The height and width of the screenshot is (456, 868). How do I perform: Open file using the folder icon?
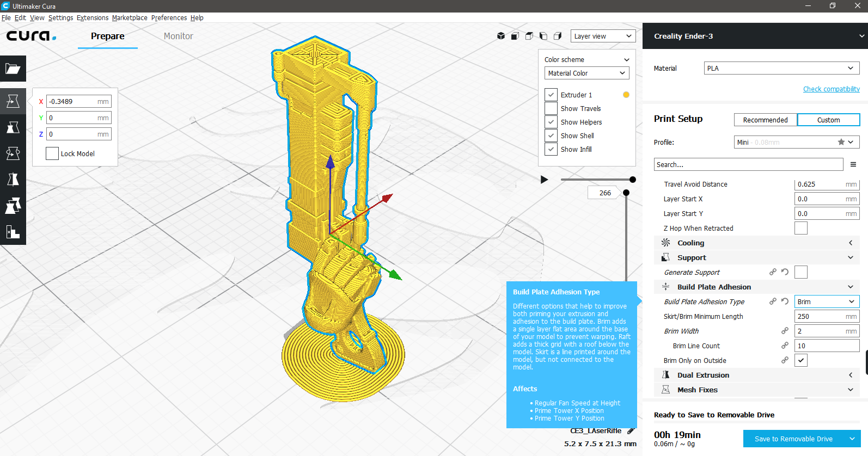(13, 69)
